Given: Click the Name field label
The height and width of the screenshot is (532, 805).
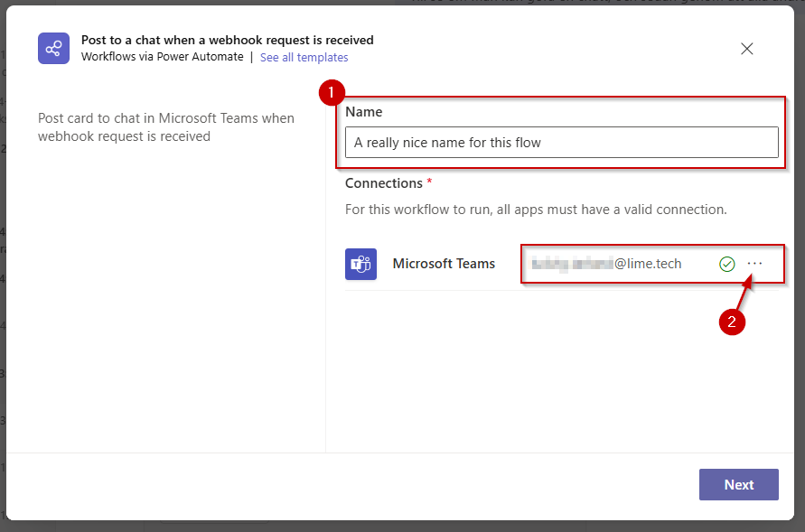Looking at the screenshot, I should (363, 112).
